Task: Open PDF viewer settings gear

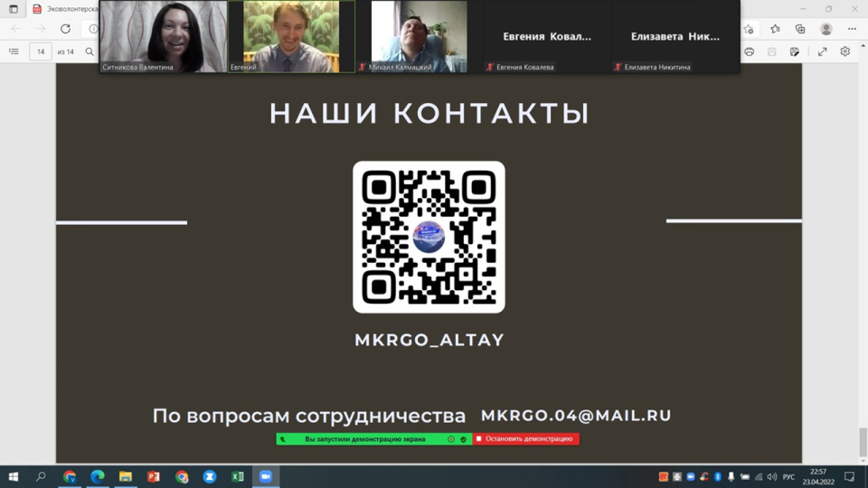Action: tap(844, 52)
